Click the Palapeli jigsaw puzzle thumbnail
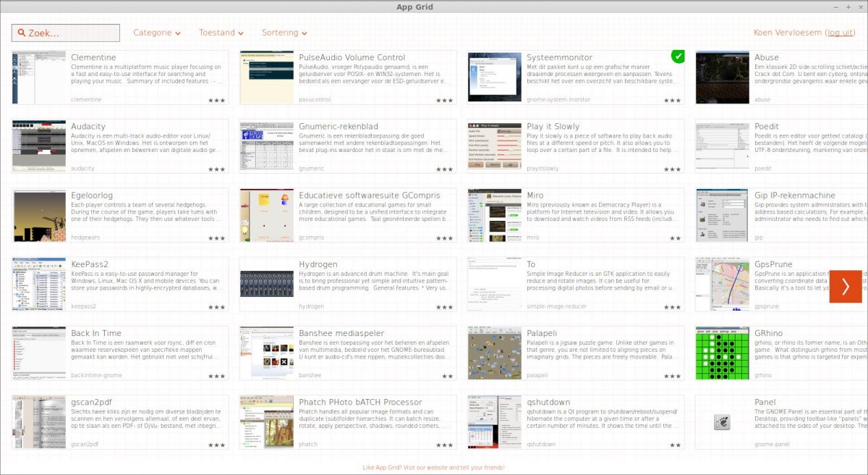 pos(494,353)
